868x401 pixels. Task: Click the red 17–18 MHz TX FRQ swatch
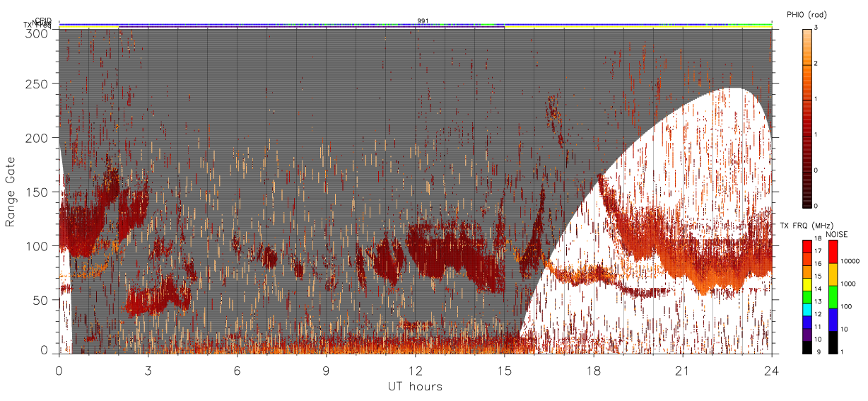click(x=807, y=247)
